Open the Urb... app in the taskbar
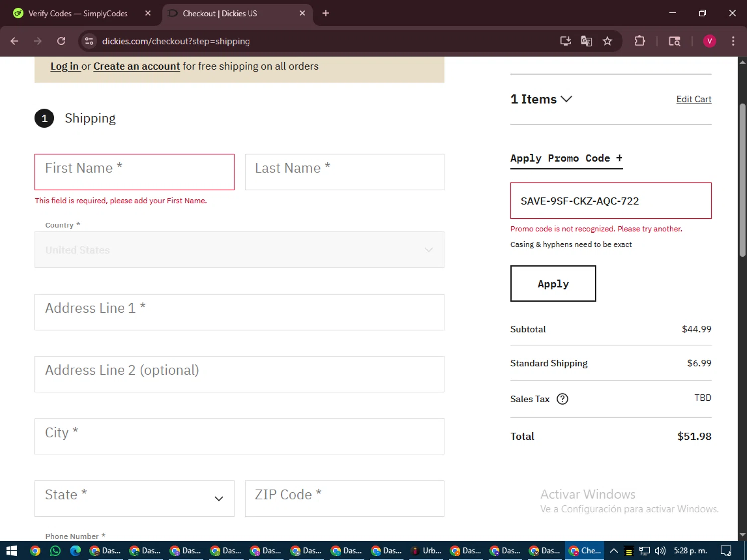Viewport: 747px width, 560px height. click(427, 551)
